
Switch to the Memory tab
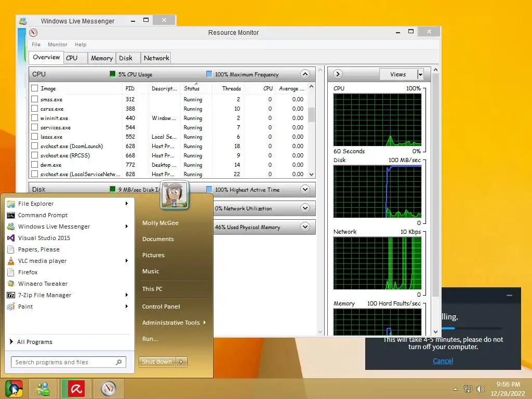102,58
